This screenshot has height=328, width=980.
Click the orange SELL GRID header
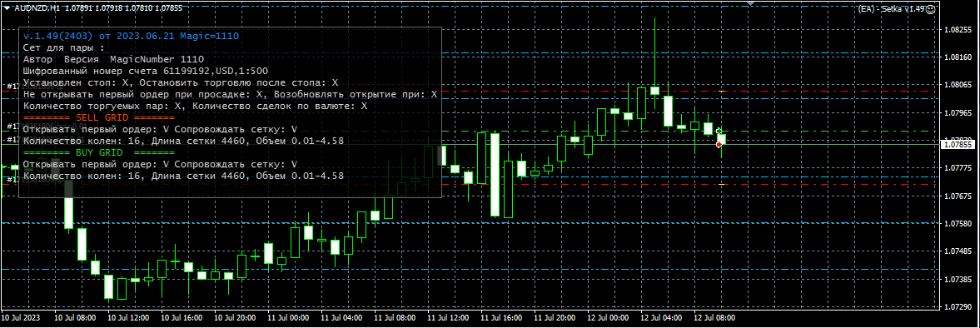click(x=99, y=117)
